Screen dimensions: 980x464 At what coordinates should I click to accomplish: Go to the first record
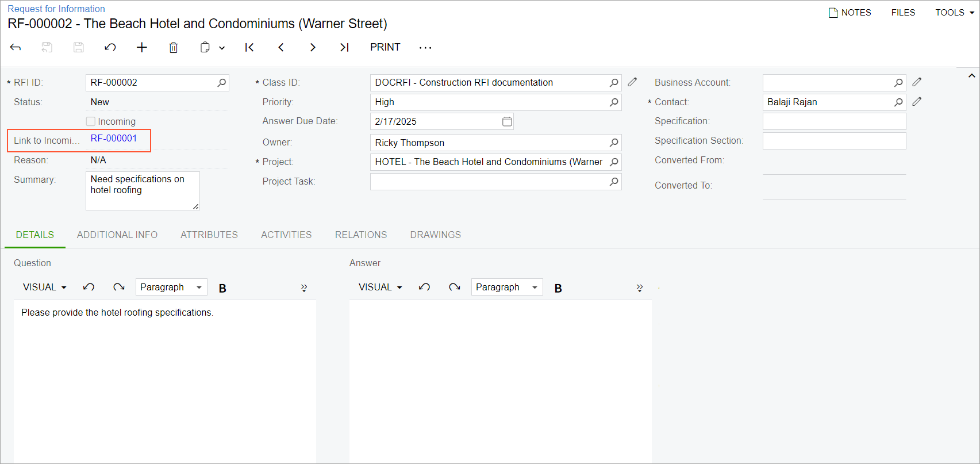click(x=249, y=47)
